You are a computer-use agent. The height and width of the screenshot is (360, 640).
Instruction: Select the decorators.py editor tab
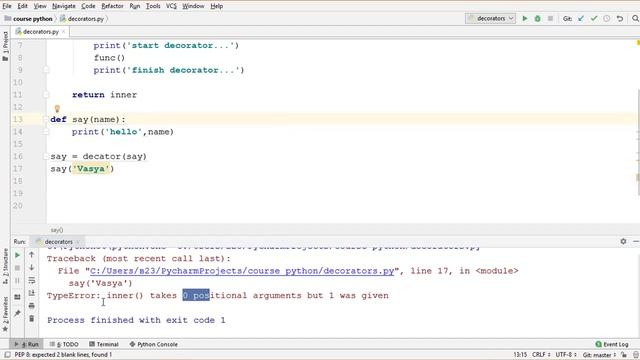click(x=40, y=31)
